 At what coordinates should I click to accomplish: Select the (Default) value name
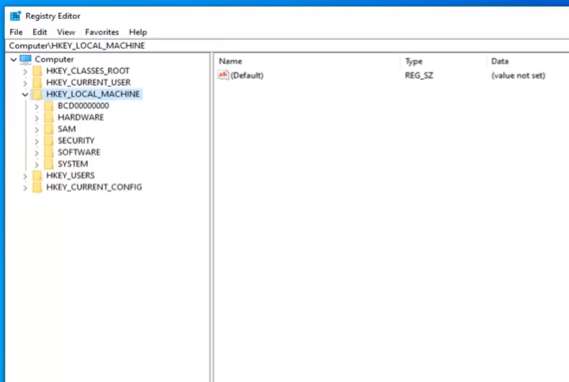pos(247,75)
